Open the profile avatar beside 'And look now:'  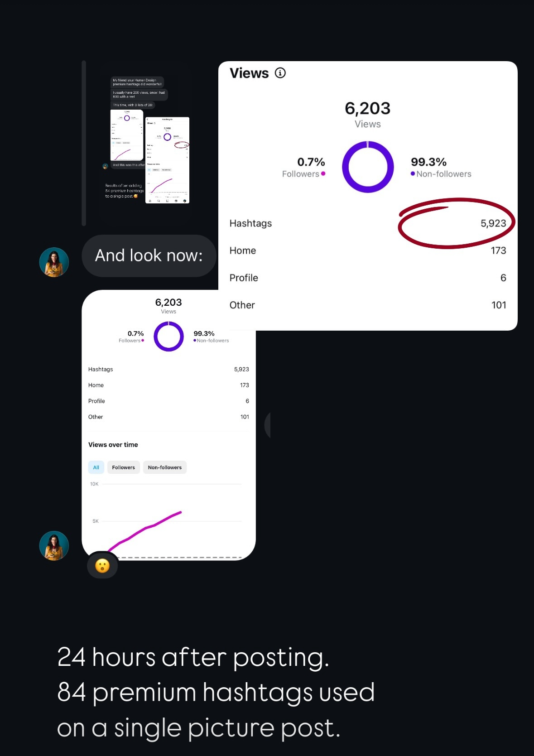click(x=54, y=262)
